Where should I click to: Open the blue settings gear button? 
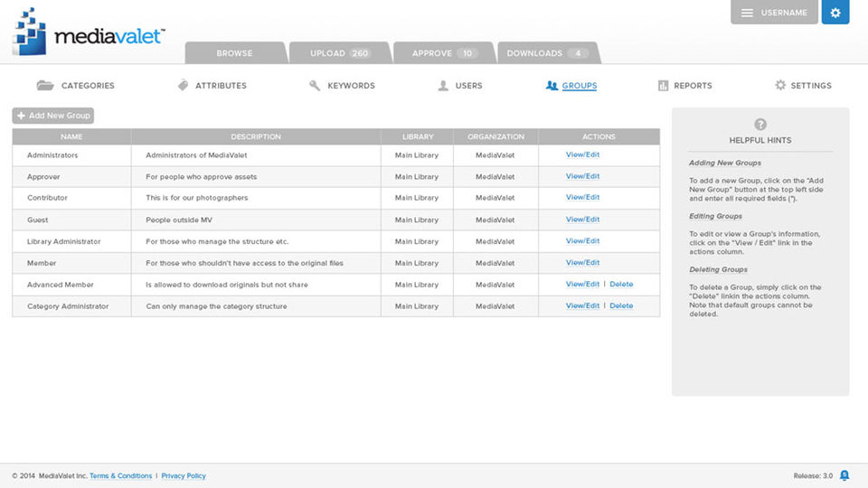point(835,12)
